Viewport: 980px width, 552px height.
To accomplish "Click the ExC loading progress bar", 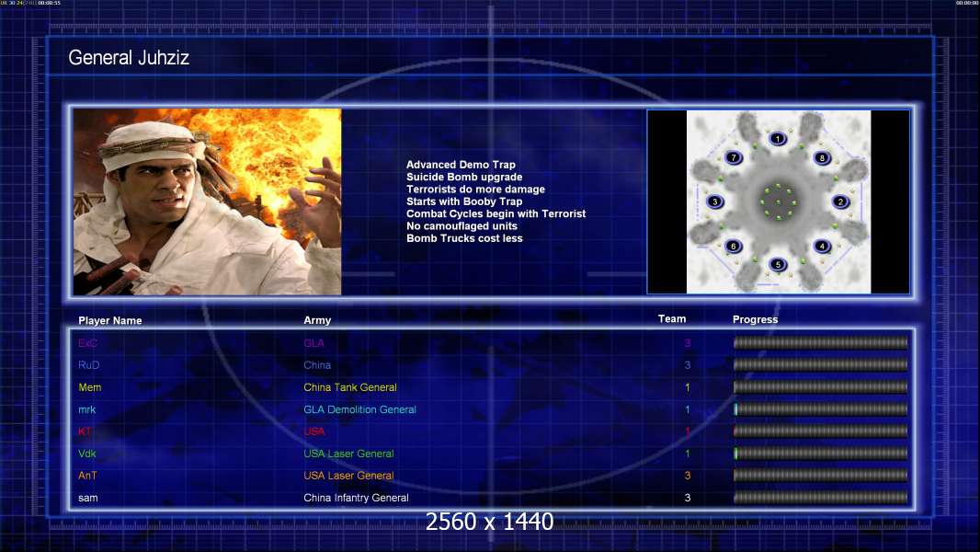I will tap(821, 342).
